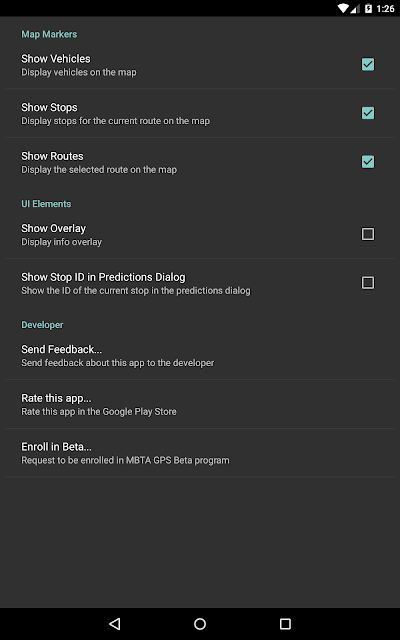
Task: Tap the 1:26 clock in status bar
Action: [385, 9]
